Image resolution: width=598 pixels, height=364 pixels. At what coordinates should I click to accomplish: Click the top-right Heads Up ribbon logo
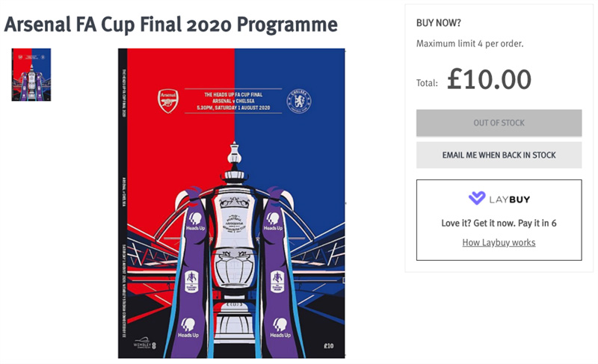click(x=273, y=222)
